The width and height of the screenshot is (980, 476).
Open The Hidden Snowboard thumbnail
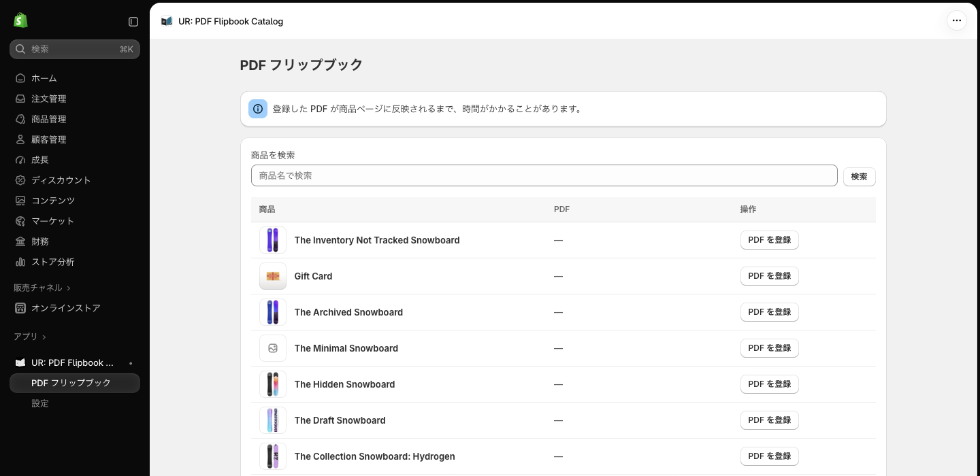coord(273,384)
